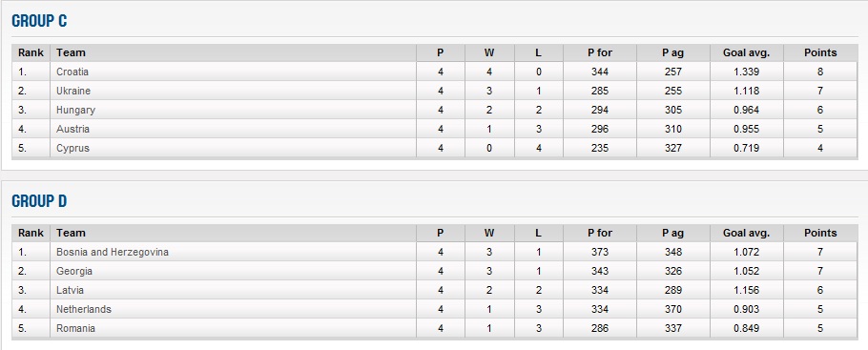The image size is (868, 350).
Task: Click Romania in the Group D standings
Action: tap(75, 328)
